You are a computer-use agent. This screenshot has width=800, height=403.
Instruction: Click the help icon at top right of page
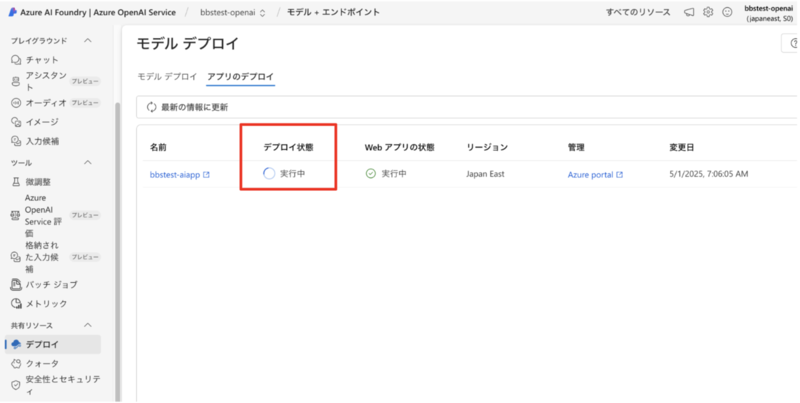tap(794, 44)
